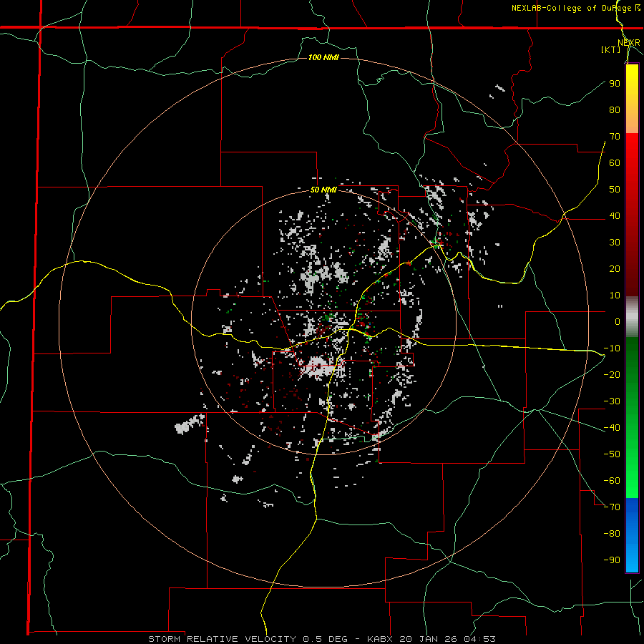644x644 pixels.
Task: Click the -40 value on velocity scale
Action: pos(612,428)
